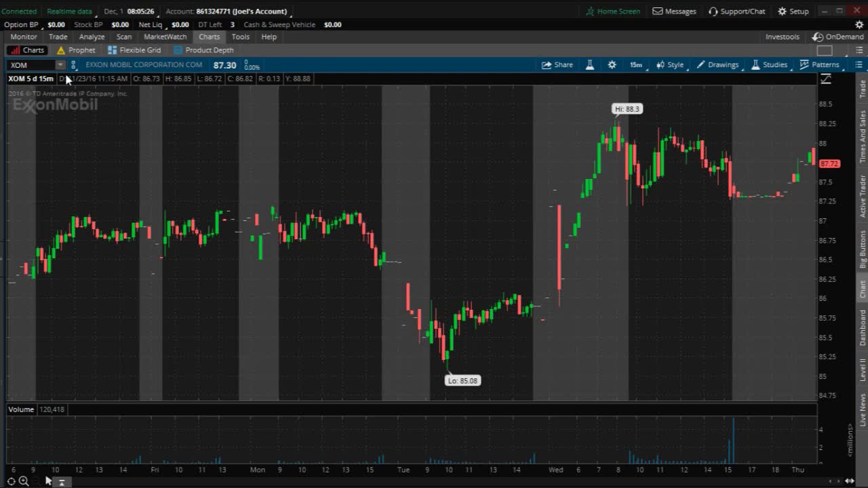868x488 pixels.
Task: Click the gear icon below Setup
Action: tap(859, 24)
